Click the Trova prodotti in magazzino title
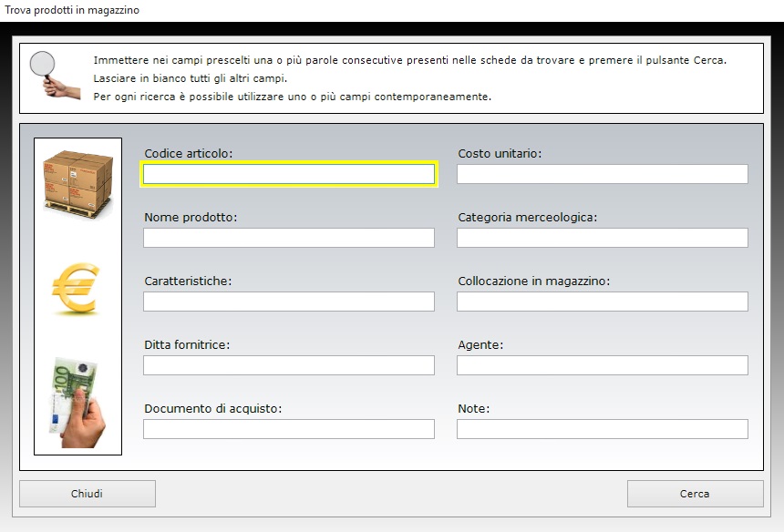The width and height of the screenshot is (784, 532). [72, 10]
